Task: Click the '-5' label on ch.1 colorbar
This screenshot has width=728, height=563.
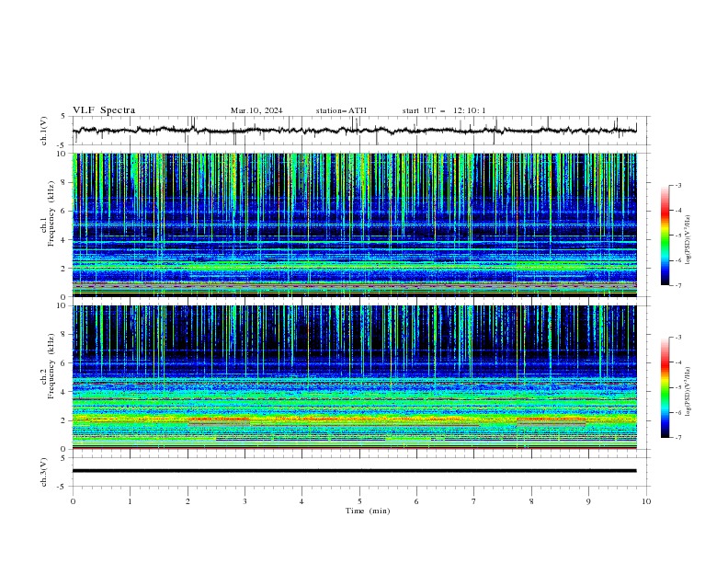Action: pyautogui.click(x=678, y=236)
